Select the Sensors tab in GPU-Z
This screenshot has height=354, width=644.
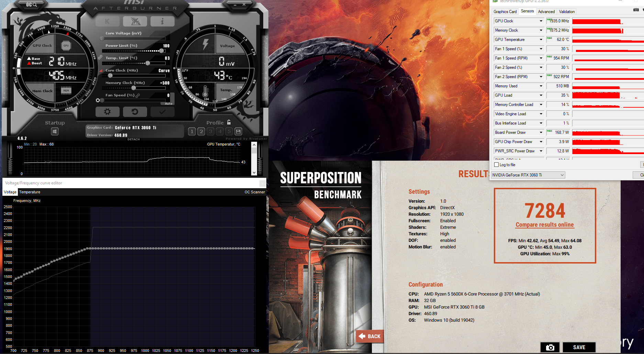(527, 11)
